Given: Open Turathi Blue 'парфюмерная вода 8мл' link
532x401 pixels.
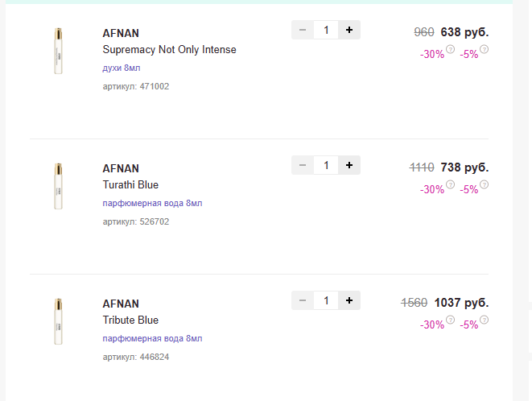Looking at the screenshot, I should tap(152, 203).
